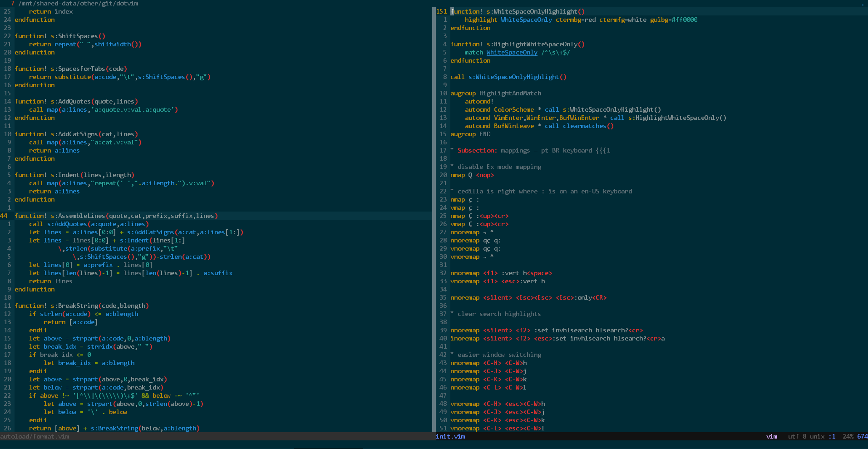The width and height of the screenshot is (868, 449).
Task: Click 'if break_idx <= 0' line
Action: (x=60, y=355)
